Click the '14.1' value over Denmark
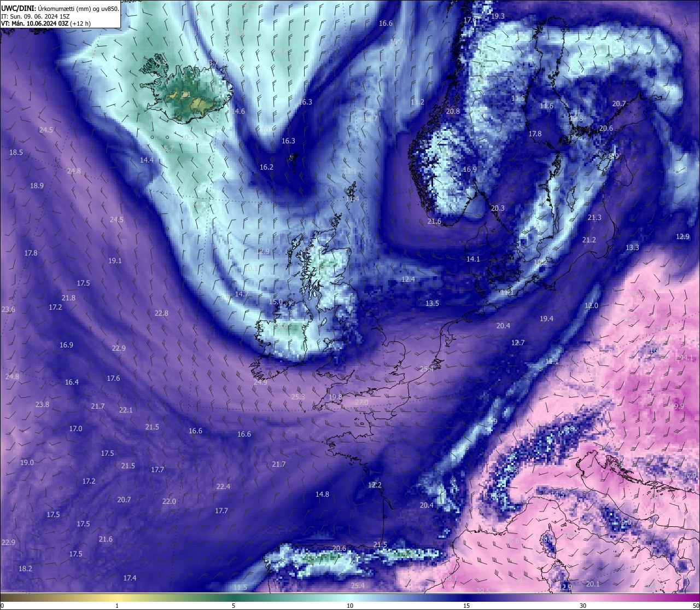The width and height of the screenshot is (700, 610). pyautogui.click(x=473, y=259)
